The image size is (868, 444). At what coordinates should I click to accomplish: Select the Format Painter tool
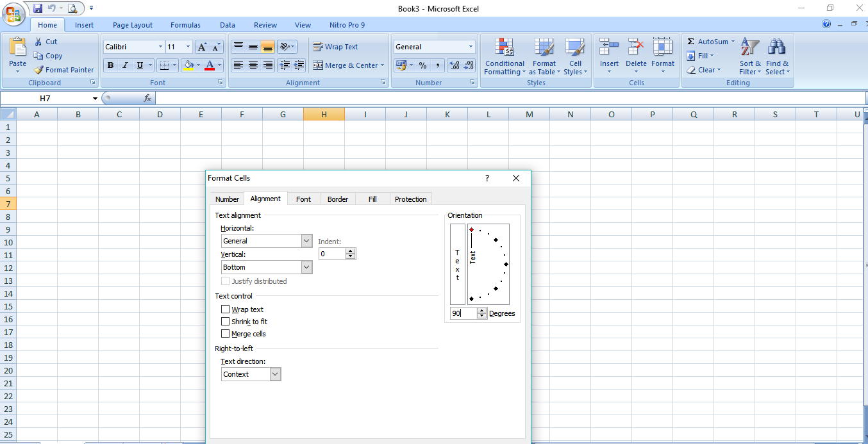point(63,70)
